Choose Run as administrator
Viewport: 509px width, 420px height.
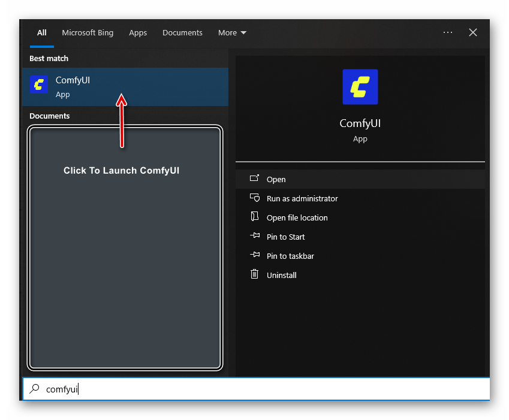click(x=302, y=198)
